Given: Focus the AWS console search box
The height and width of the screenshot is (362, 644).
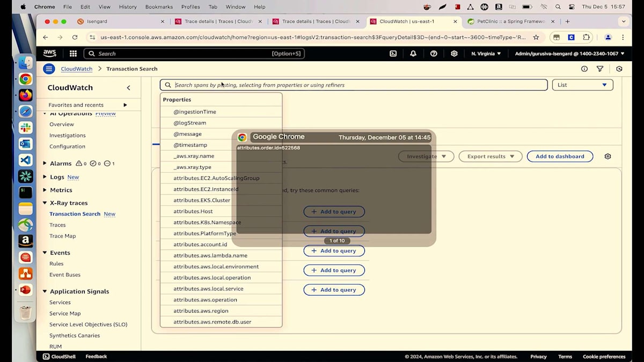Looking at the screenshot, I should pos(194,54).
